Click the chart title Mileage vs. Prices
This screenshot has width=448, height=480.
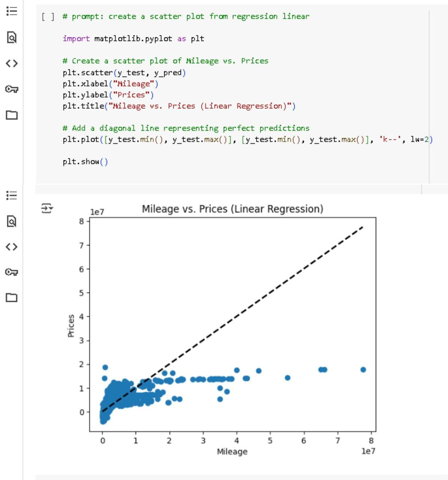pyautogui.click(x=233, y=209)
